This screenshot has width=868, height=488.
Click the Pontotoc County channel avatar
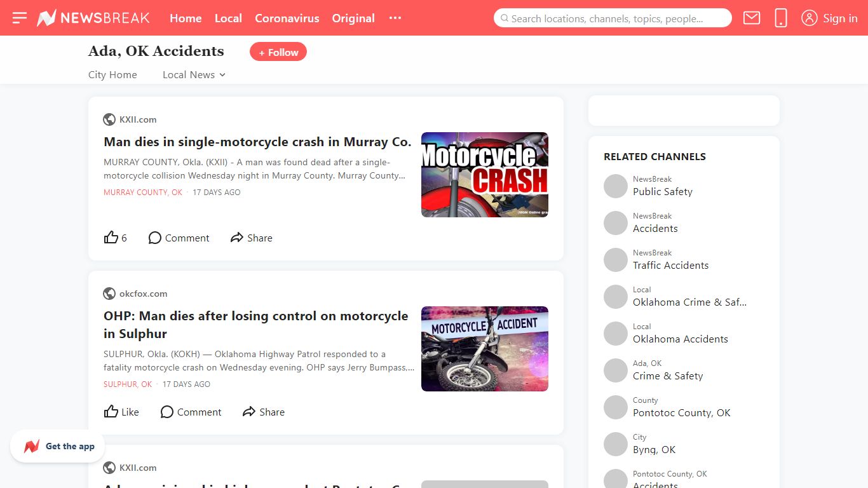click(x=615, y=407)
